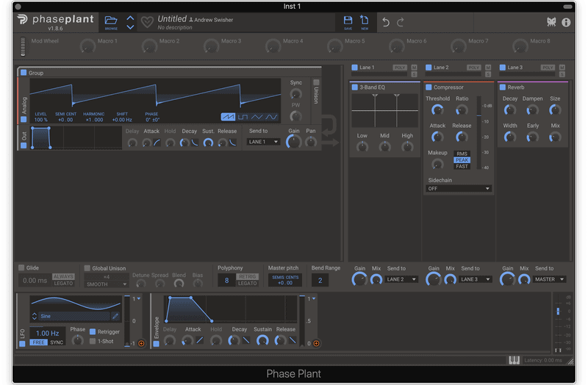Switch LFO rate to SYNC mode

click(57, 342)
